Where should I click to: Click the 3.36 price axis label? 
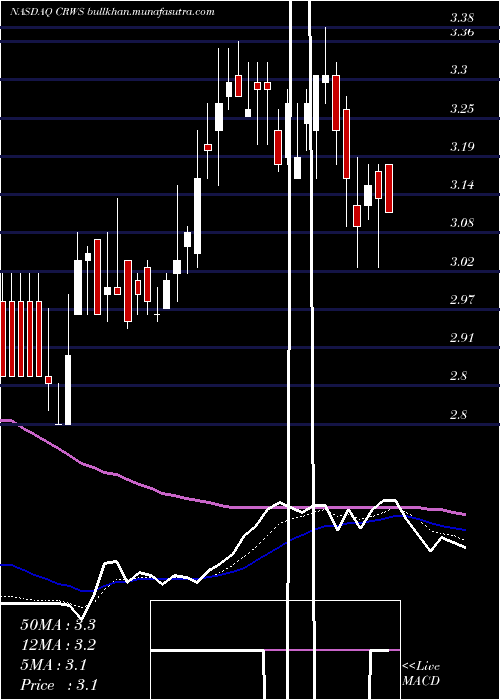[462, 32]
